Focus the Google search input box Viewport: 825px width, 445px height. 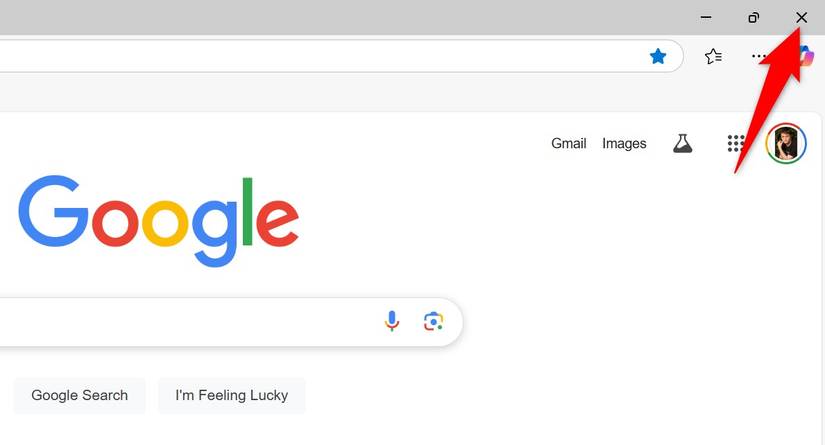coord(180,321)
